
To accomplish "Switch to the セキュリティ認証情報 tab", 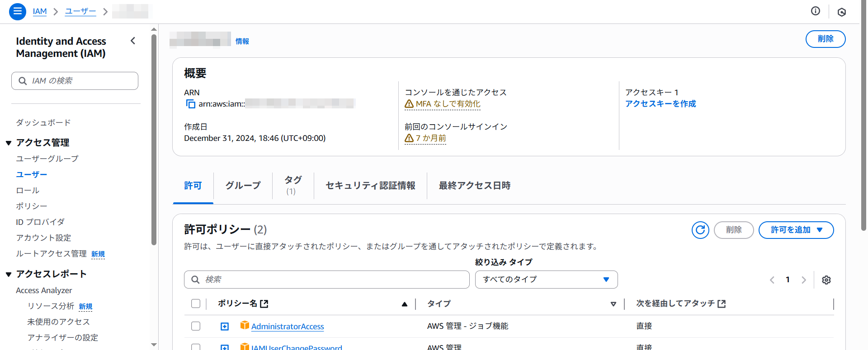I will 370,186.
